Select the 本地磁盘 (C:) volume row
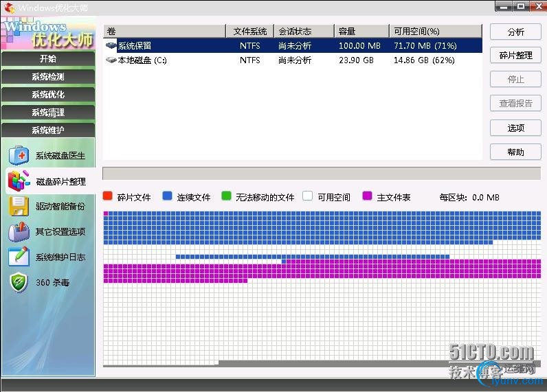This screenshot has height=392, width=547. pyautogui.click(x=293, y=60)
